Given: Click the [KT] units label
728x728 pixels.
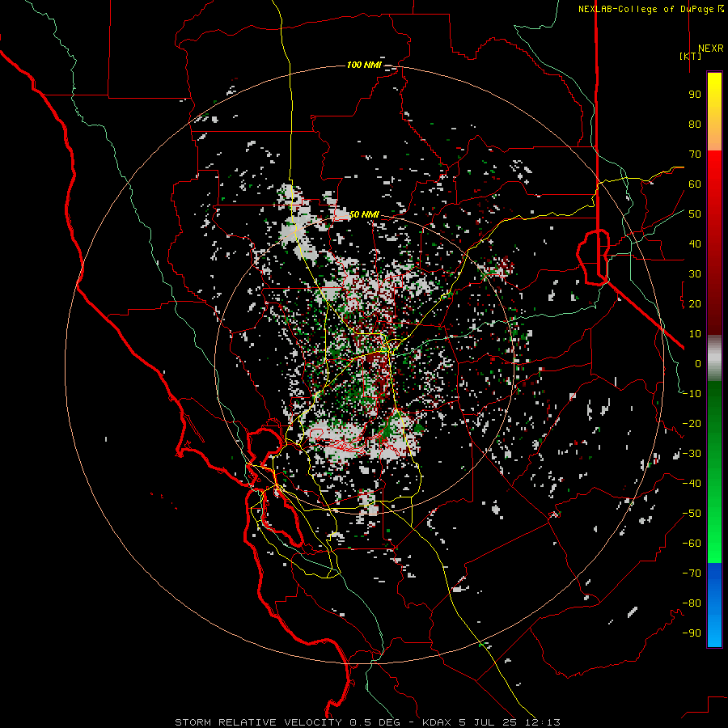Looking at the screenshot, I should (x=691, y=56).
